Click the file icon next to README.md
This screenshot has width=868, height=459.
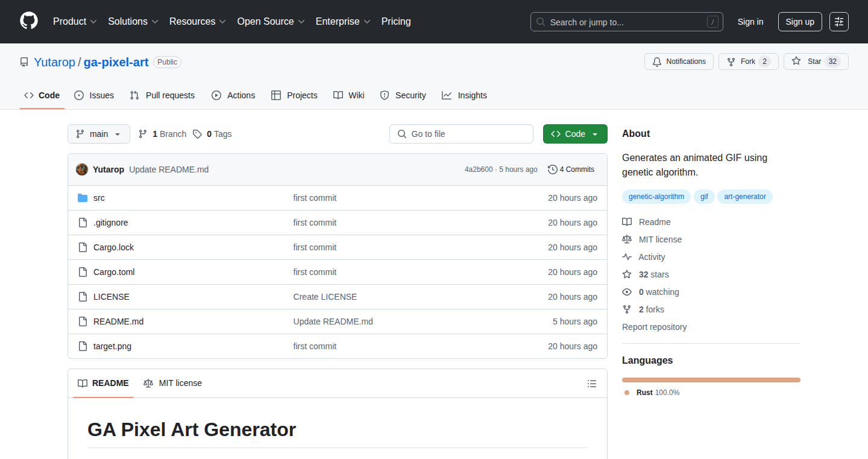pyautogui.click(x=83, y=321)
